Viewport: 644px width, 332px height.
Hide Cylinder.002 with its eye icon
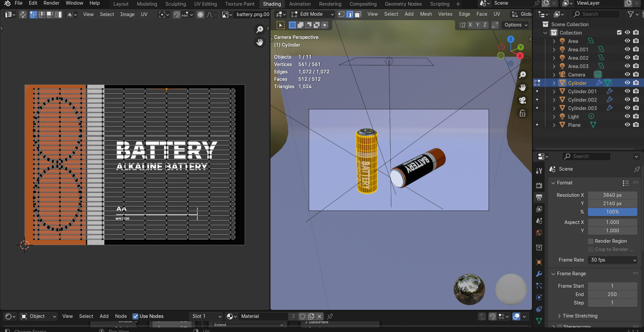click(x=627, y=100)
